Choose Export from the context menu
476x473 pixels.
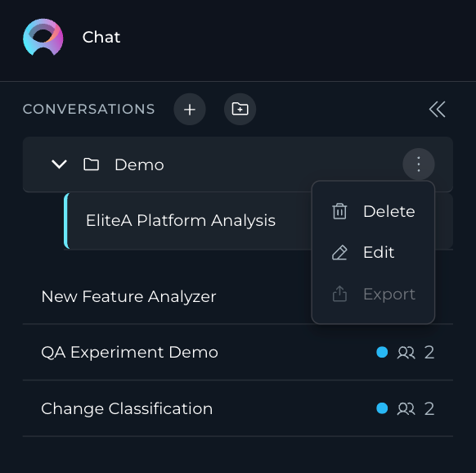(373, 294)
